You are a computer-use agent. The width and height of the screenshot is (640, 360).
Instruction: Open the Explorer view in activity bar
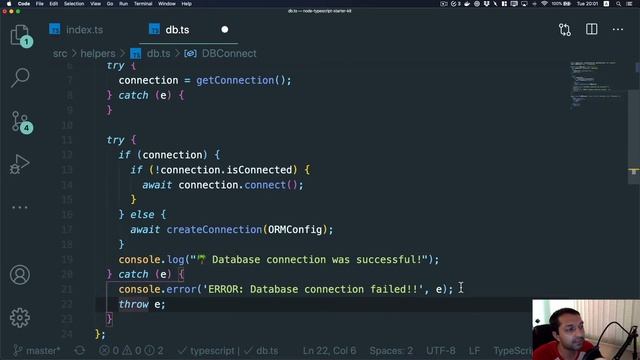pyautogui.click(x=20, y=36)
